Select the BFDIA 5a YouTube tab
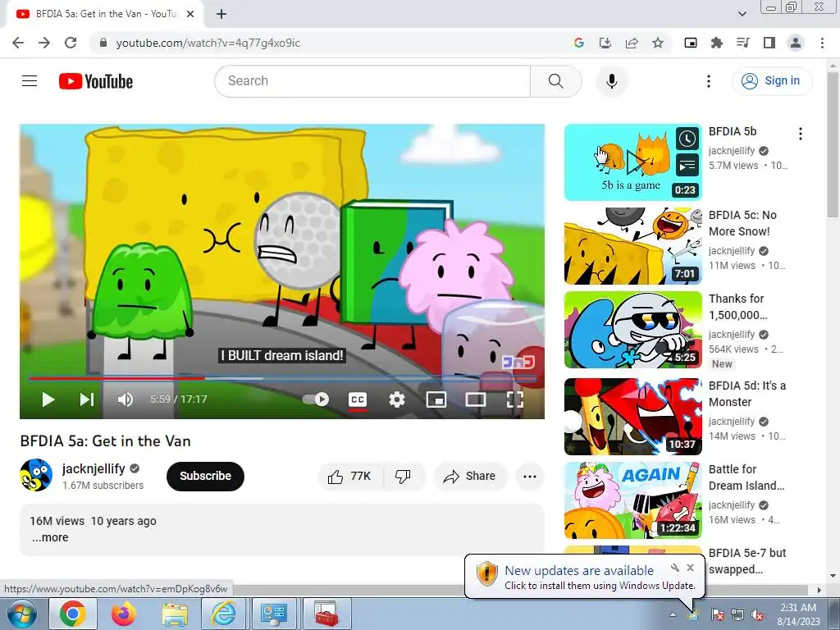The image size is (840, 630). click(x=105, y=14)
